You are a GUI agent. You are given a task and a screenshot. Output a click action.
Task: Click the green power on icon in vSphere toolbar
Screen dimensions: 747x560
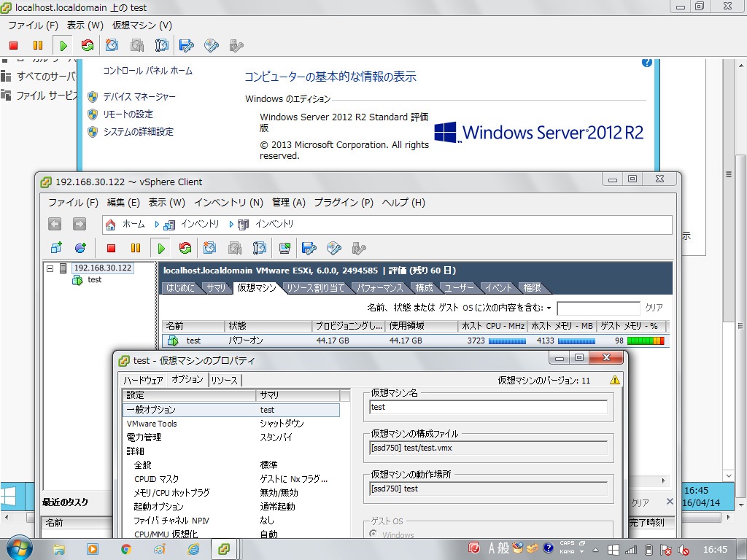pos(160,249)
